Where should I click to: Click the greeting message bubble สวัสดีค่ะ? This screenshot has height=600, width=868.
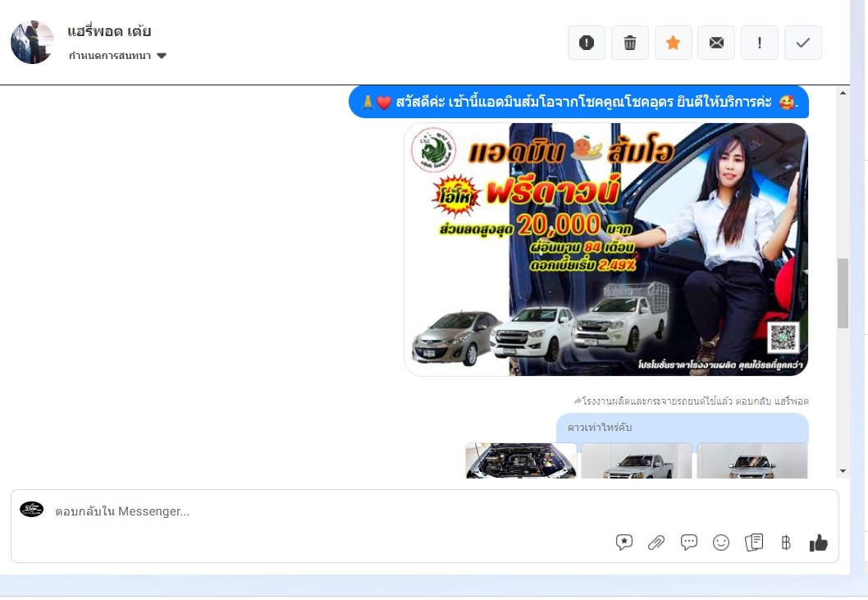click(578, 102)
